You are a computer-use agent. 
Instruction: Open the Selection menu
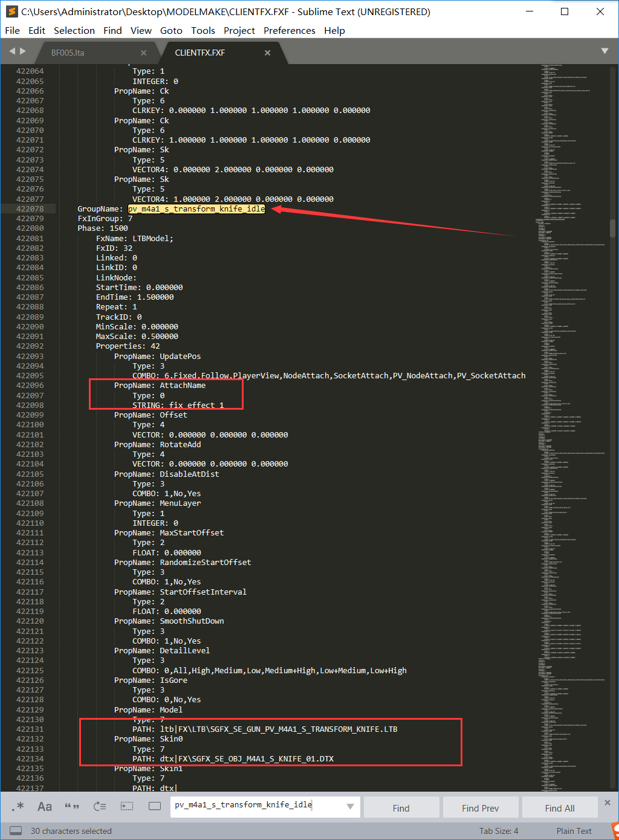pos(74,30)
